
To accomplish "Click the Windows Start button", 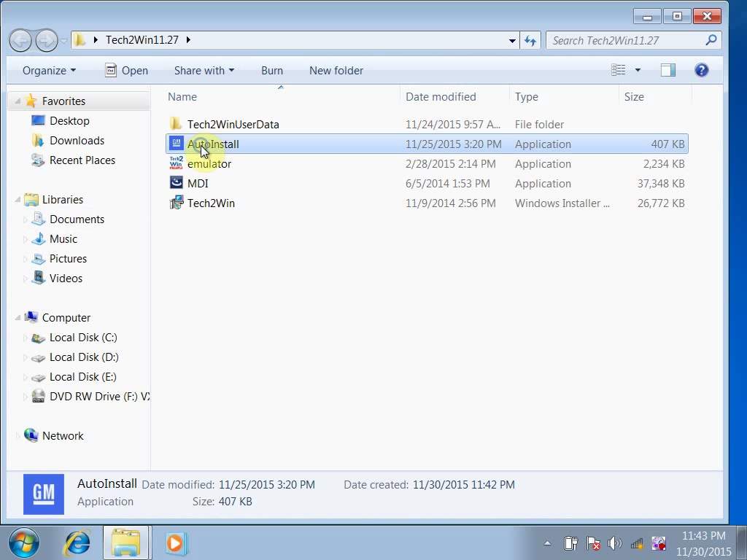I will click(24, 542).
